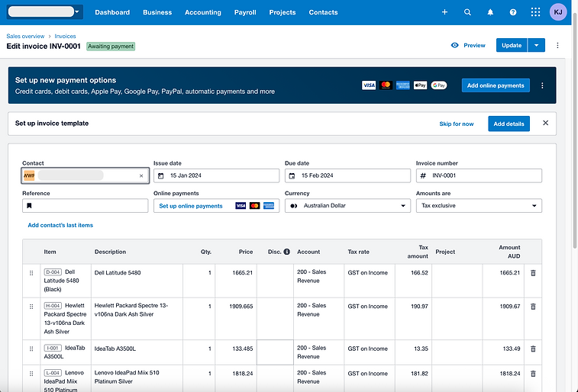Image resolution: width=578 pixels, height=392 pixels.
Task: Clear the selected contact with the X
Action: tap(141, 176)
